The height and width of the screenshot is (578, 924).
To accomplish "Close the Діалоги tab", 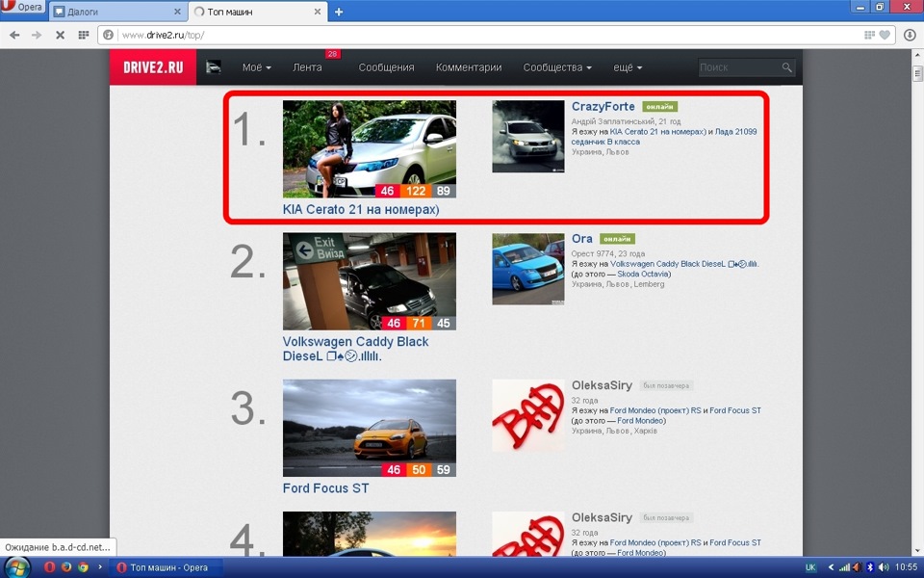I will coord(177,12).
